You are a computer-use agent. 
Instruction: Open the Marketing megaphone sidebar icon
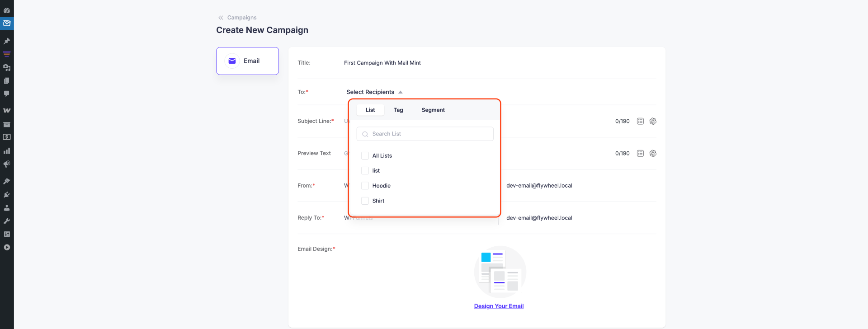pos(7,164)
